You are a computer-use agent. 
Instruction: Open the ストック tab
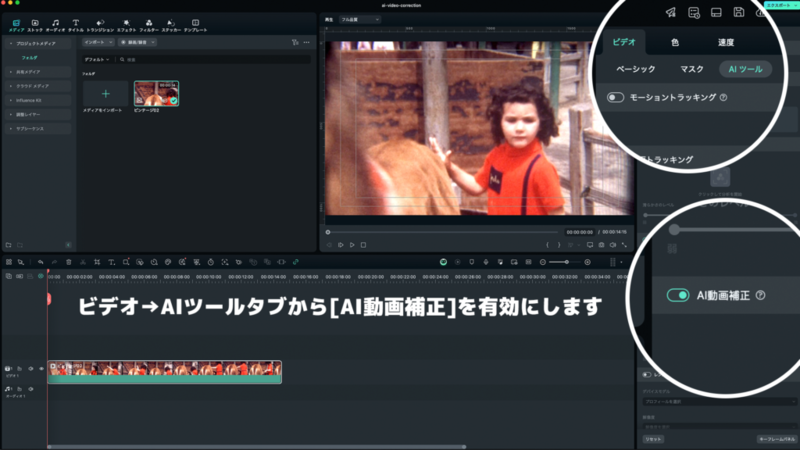coord(35,26)
